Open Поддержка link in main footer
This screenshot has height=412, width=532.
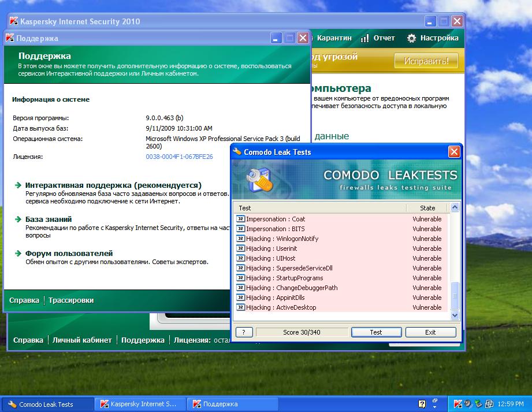(143, 340)
